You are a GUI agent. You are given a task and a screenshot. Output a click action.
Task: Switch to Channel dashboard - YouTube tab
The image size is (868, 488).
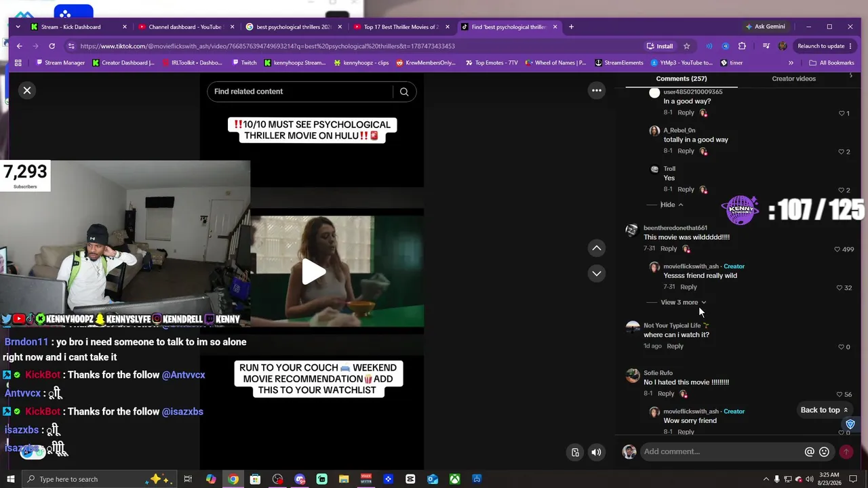coord(186,27)
